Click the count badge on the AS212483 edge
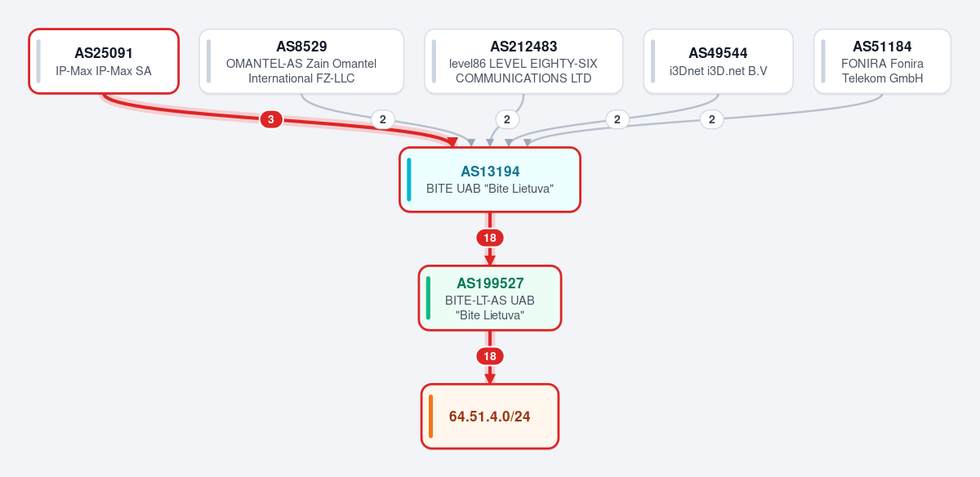The image size is (980, 477). 507,120
